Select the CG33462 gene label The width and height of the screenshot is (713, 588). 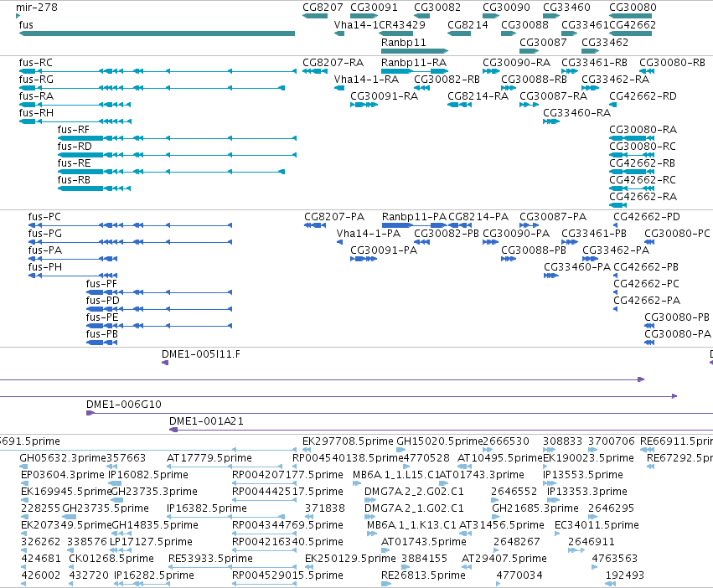pyautogui.click(x=605, y=42)
